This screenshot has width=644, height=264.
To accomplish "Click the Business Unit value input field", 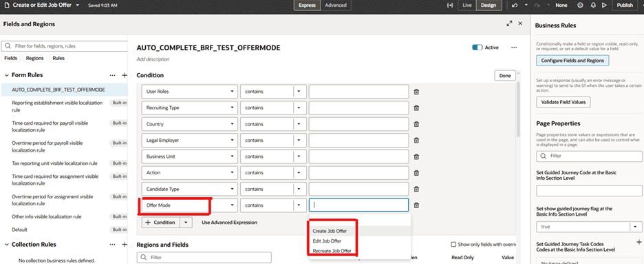I will tap(358, 156).
